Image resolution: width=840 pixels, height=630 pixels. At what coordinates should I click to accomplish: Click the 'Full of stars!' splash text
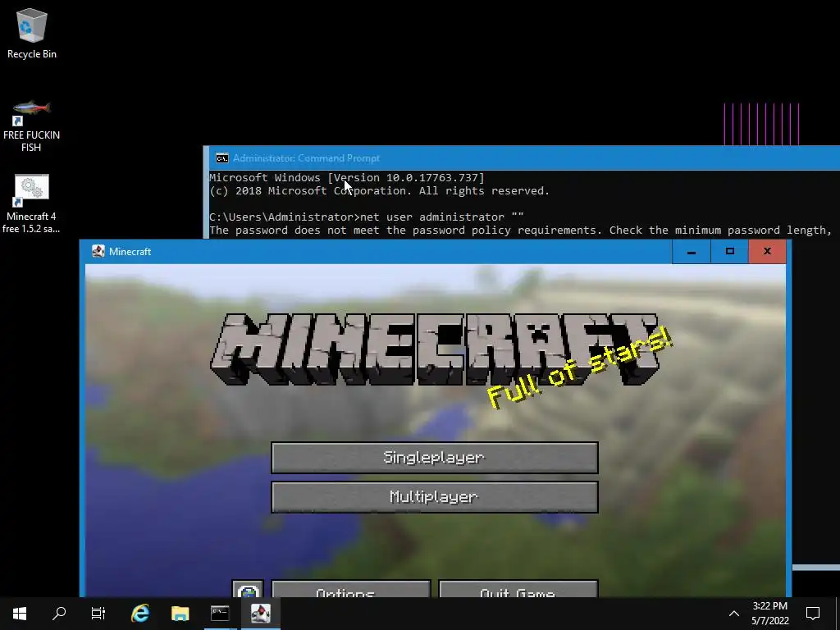click(x=578, y=367)
